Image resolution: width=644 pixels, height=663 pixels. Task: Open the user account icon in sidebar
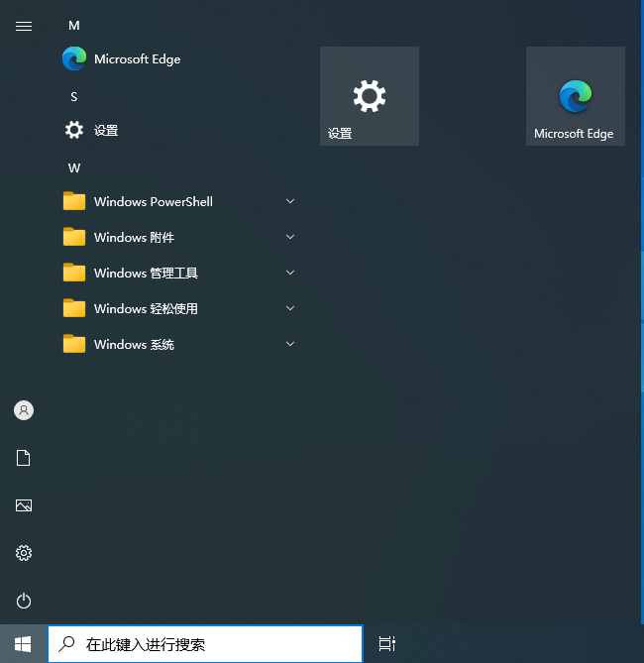pyautogui.click(x=24, y=410)
